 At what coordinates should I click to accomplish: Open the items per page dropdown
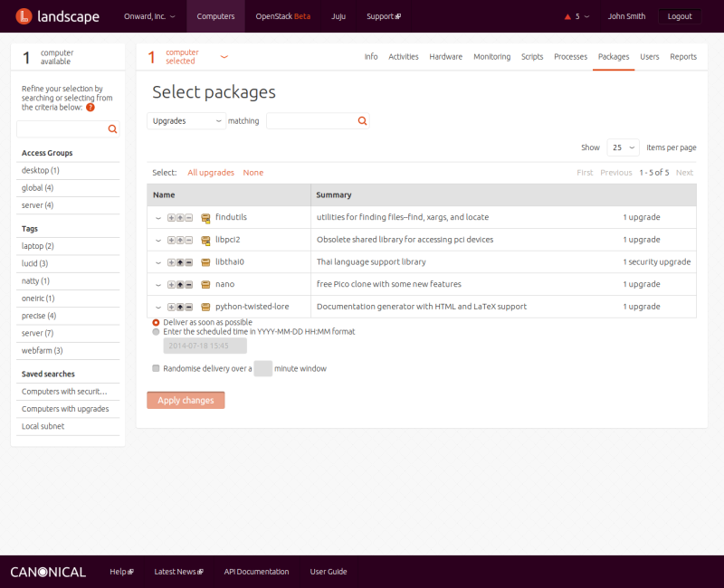pyautogui.click(x=622, y=147)
